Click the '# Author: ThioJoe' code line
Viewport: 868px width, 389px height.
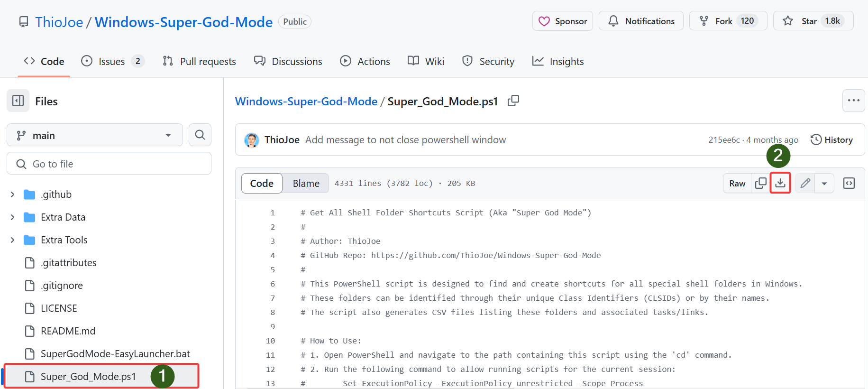point(340,241)
